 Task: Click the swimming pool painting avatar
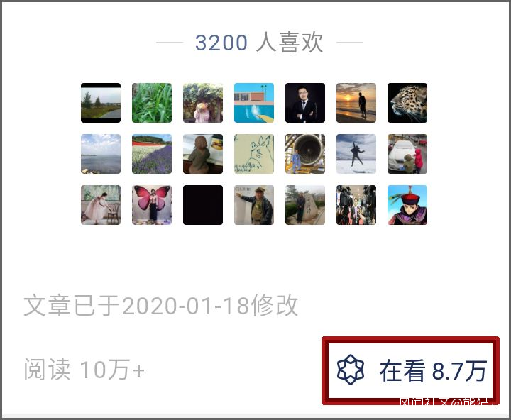pos(254,103)
